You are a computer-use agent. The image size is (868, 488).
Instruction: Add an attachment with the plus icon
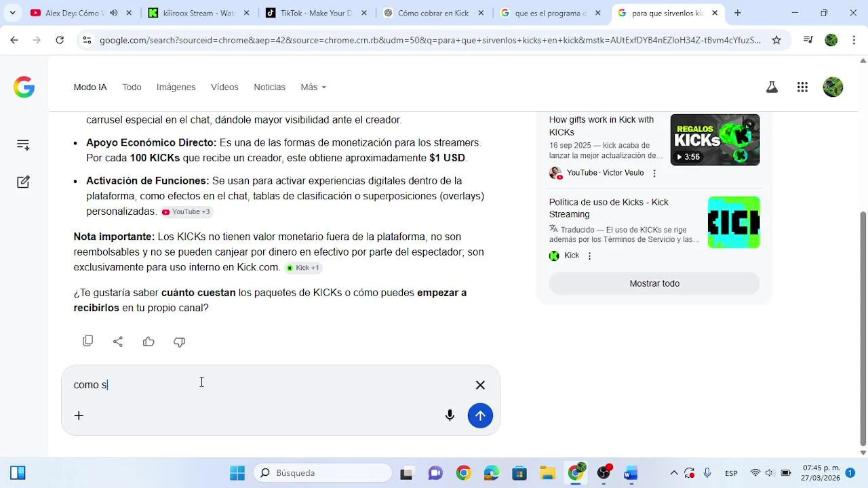pos(79,415)
